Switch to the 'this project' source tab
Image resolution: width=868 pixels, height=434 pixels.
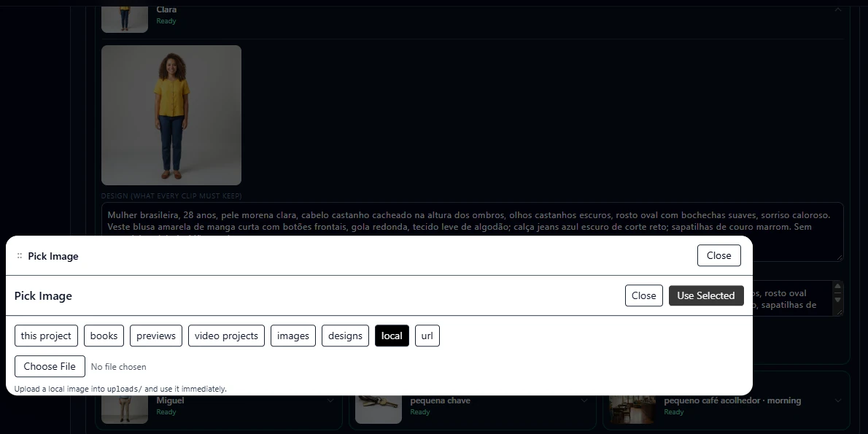pos(46,336)
